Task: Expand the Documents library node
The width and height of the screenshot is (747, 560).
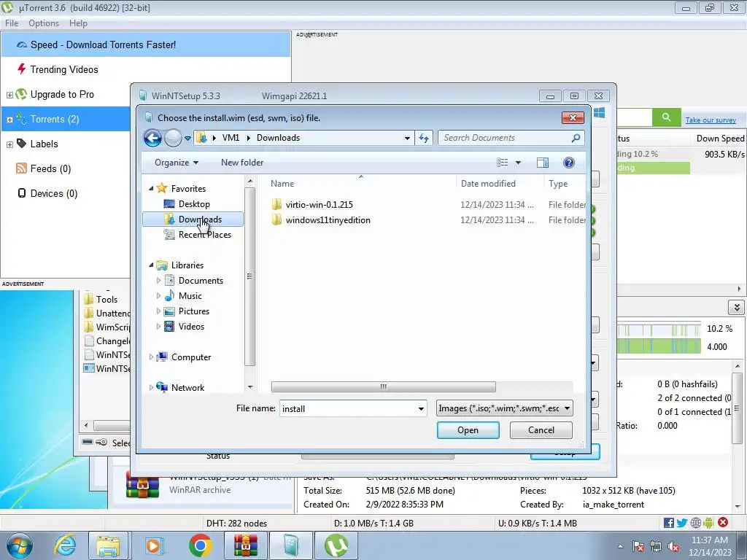Action: pyautogui.click(x=158, y=281)
